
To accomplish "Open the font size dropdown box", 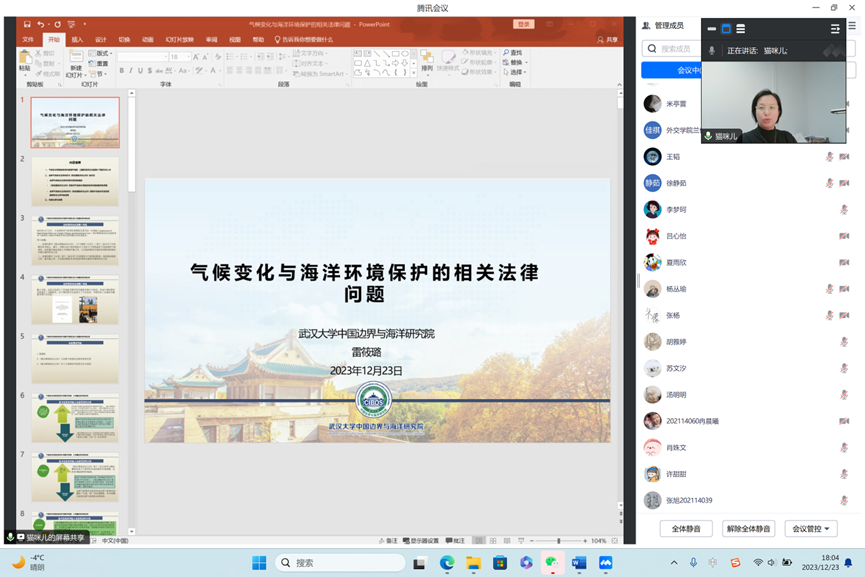I will click(x=180, y=57).
